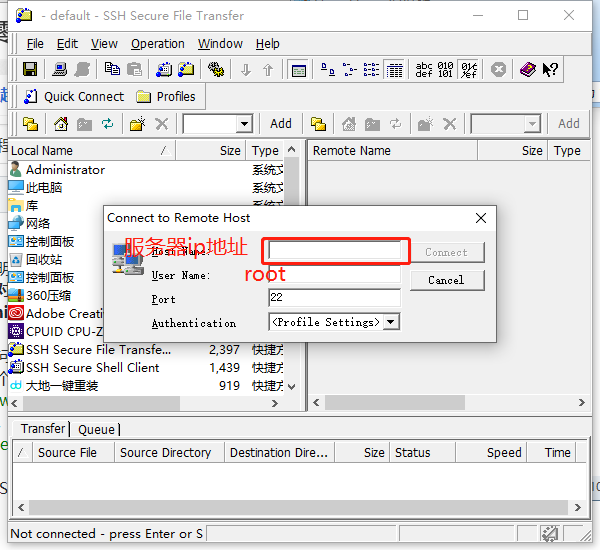Close Connect to Remote Host dialog

481,218
